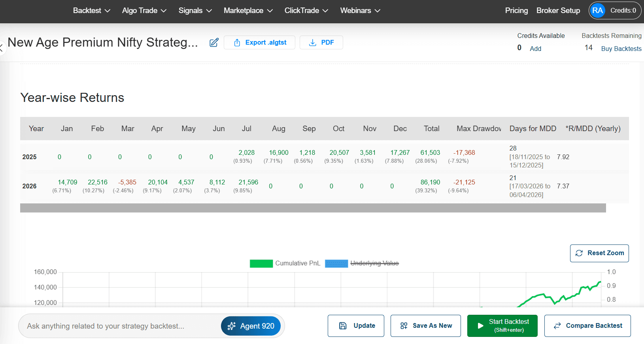
Task: Click the Year-wise Returns heading
Action: point(72,98)
